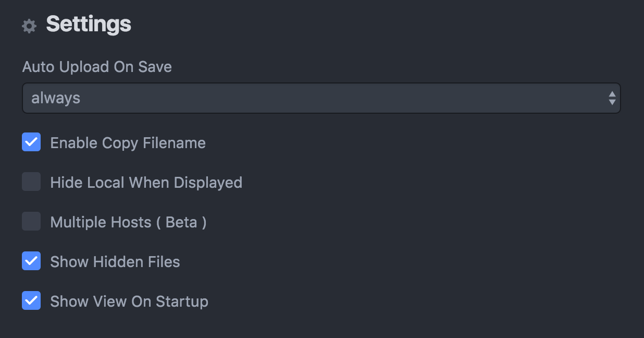Uncheck the Enable Copy Filename checkbox
Image resolution: width=644 pixels, height=338 pixels.
pyautogui.click(x=31, y=142)
